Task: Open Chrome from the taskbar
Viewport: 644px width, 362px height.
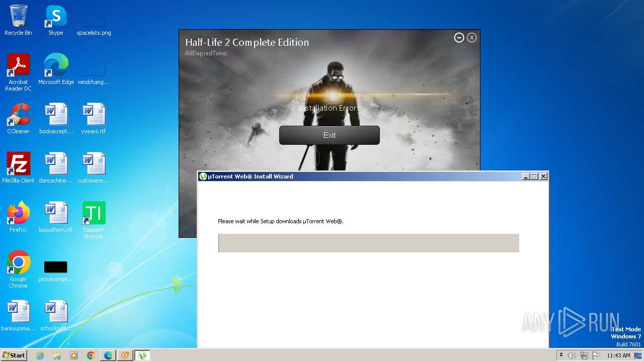Action: (x=91, y=355)
